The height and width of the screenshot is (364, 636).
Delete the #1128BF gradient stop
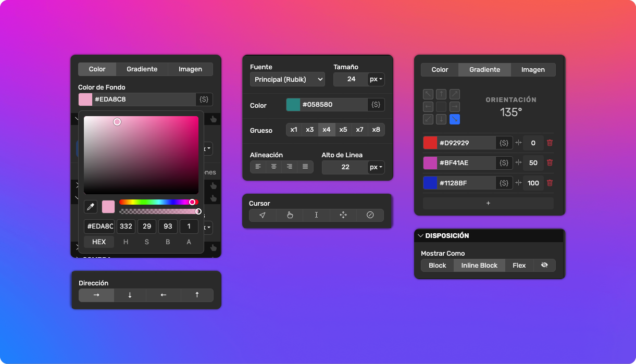550,183
